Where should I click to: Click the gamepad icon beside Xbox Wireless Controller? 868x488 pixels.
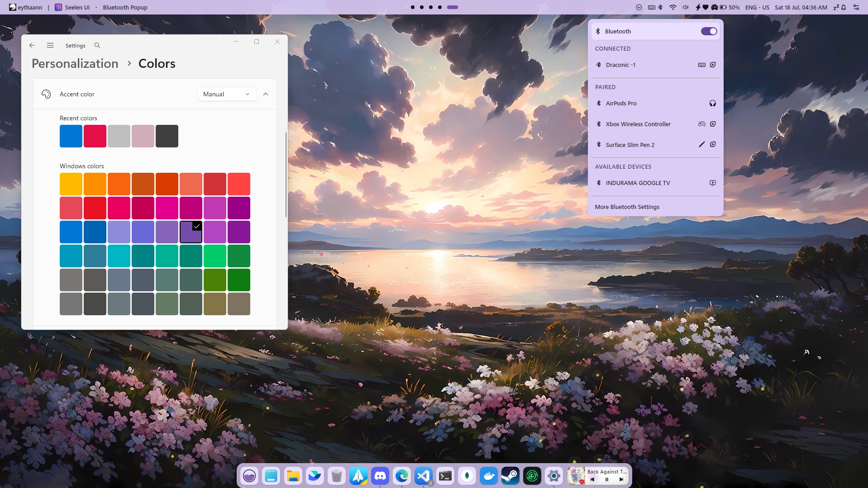pos(701,124)
